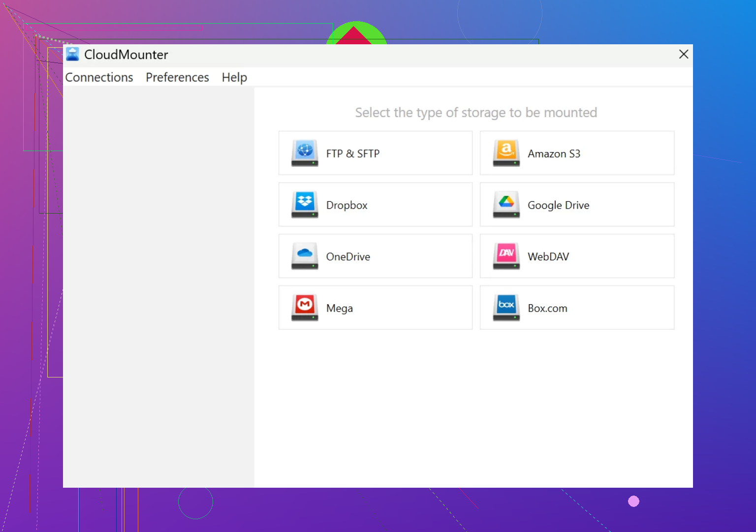This screenshot has width=756, height=532.
Task: Choose the "Amazon S3" text label
Action: tap(554, 154)
